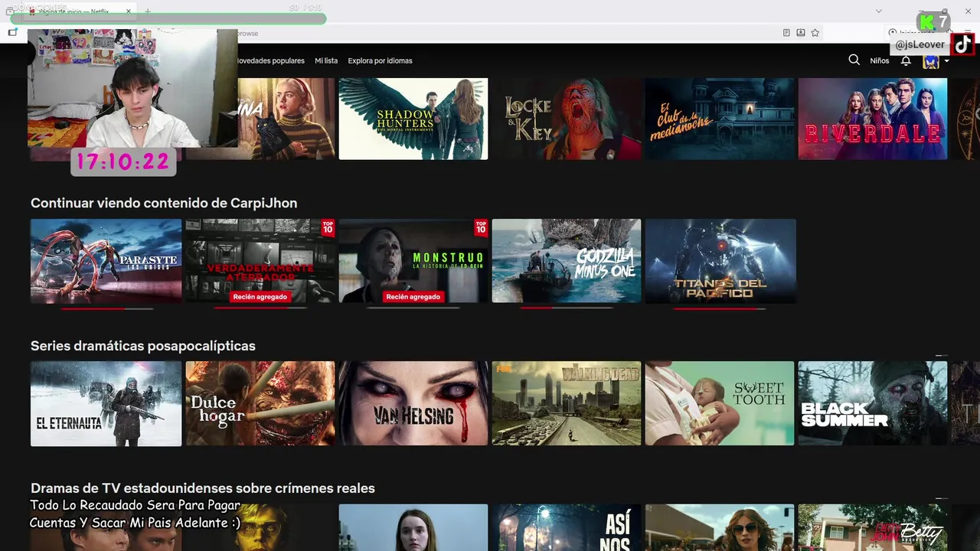Open Mi lista
The image size is (980, 551).
[326, 60]
